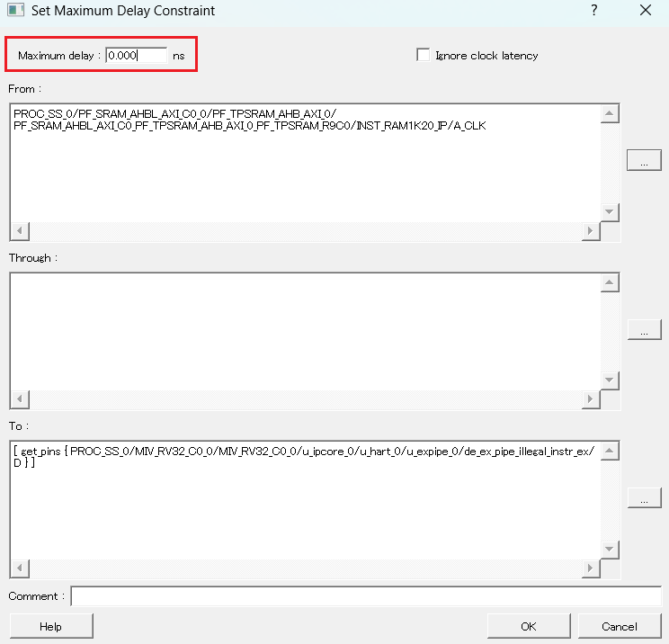The height and width of the screenshot is (644, 669).
Task: Click the Maximum delay value field
Action: tap(136, 56)
